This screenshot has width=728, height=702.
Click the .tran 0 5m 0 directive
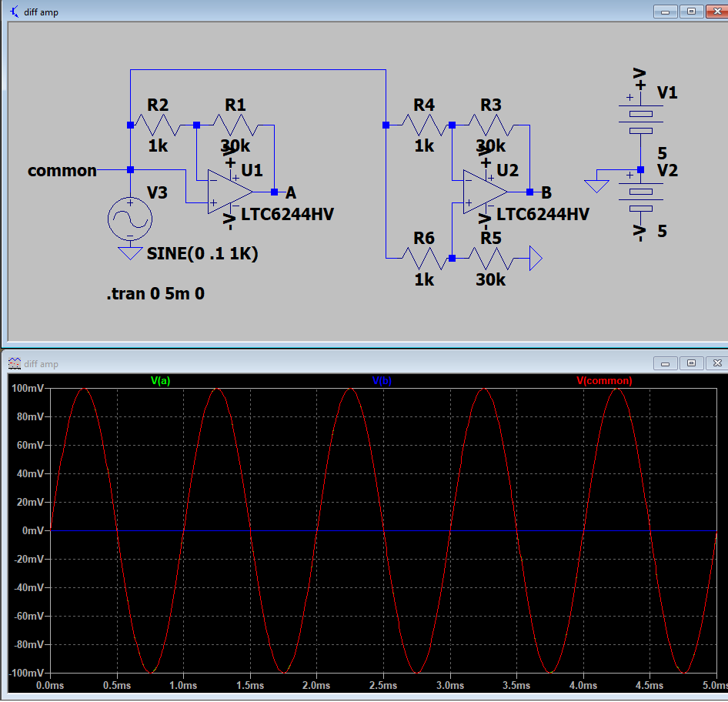pyautogui.click(x=155, y=293)
